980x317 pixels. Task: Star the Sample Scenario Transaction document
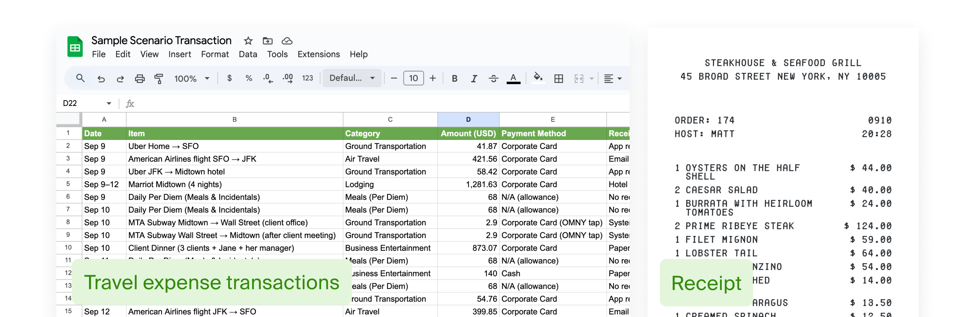point(248,41)
